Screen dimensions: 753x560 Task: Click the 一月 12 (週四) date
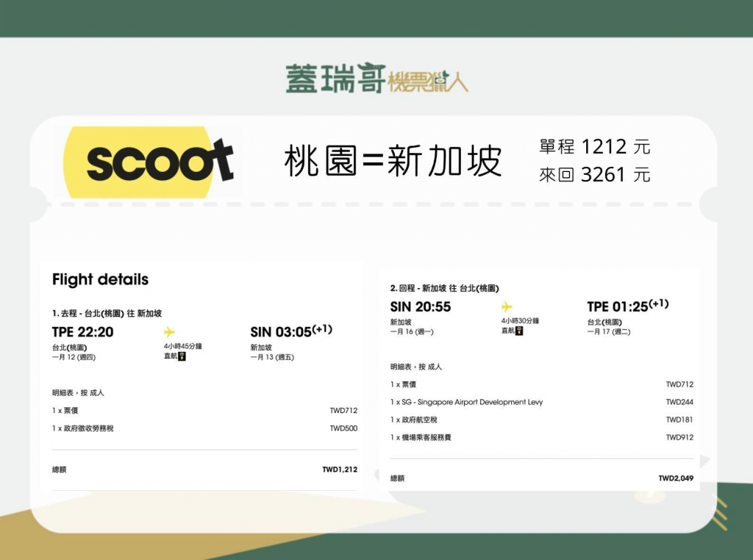click(x=74, y=357)
